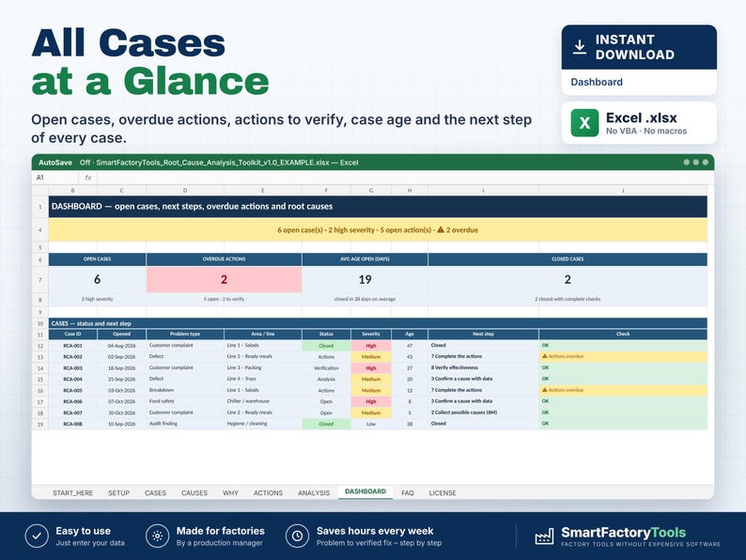Click the checkmark icon beside Easy to use
The image size is (746, 560).
[37, 537]
